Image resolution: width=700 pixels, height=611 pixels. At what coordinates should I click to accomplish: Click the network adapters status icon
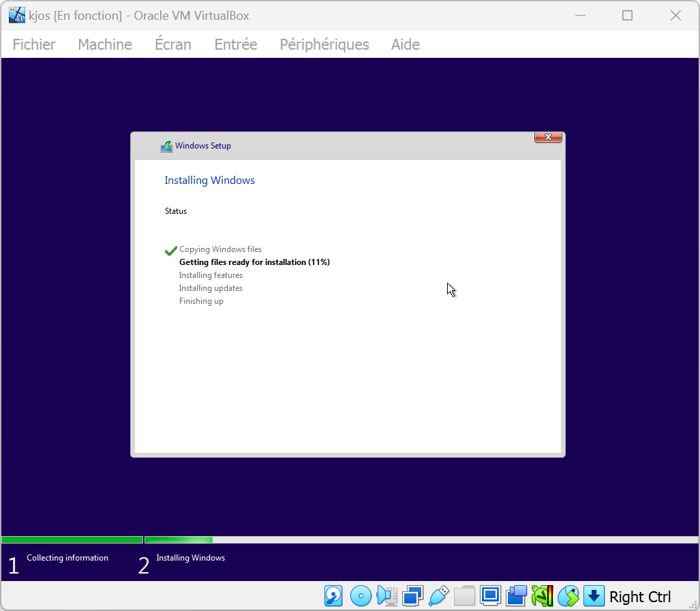coord(412,596)
